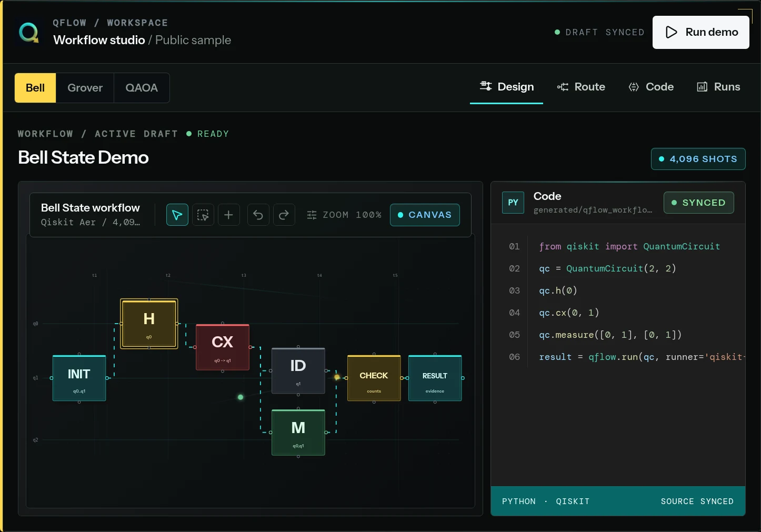Image resolution: width=761 pixels, height=532 pixels.
Task: Open the Runs view tab
Action: [718, 87]
